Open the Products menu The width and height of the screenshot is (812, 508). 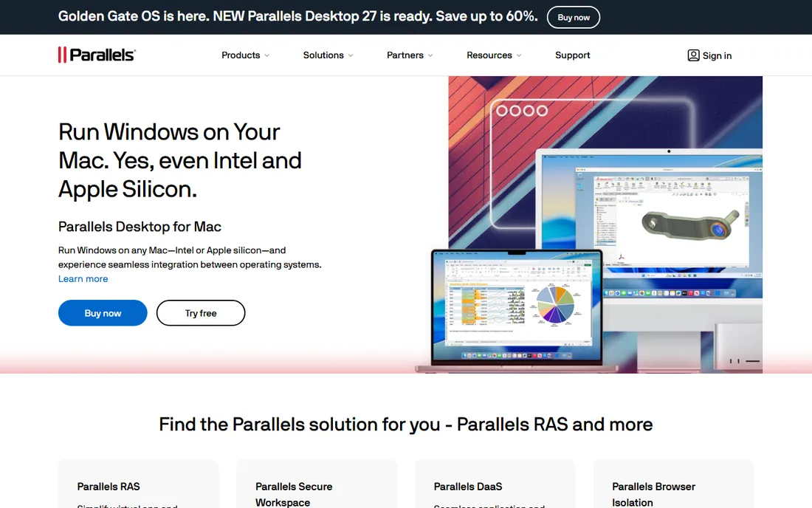click(241, 55)
